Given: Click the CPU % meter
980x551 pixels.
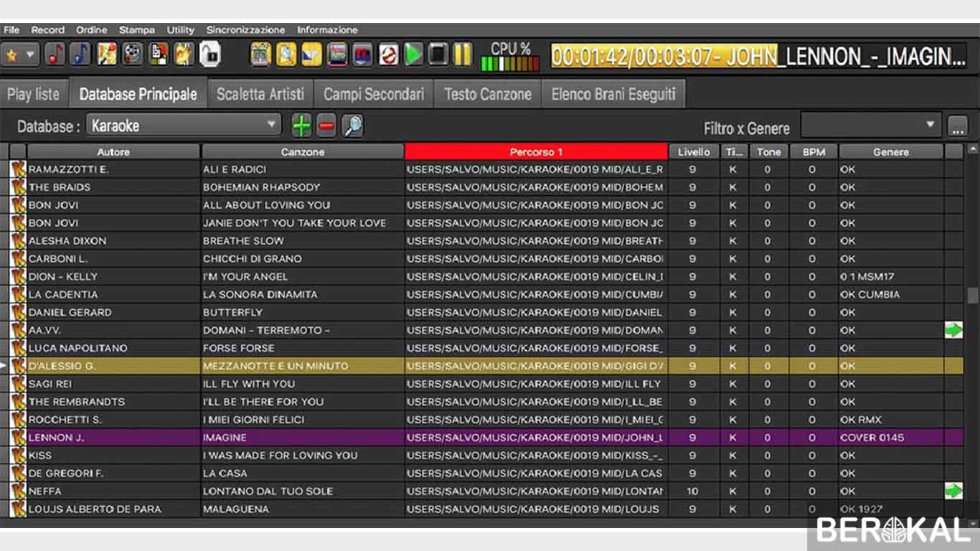Looking at the screenshot, I should (x=510, y=57).
